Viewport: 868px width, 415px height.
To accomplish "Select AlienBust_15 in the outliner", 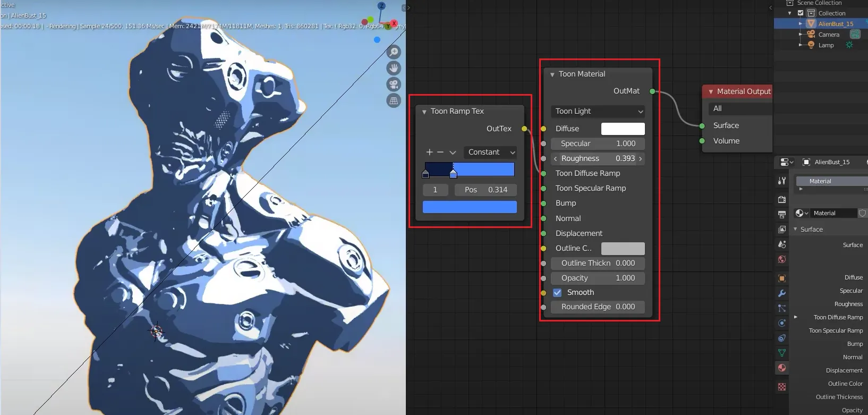I will pos(835,24).
